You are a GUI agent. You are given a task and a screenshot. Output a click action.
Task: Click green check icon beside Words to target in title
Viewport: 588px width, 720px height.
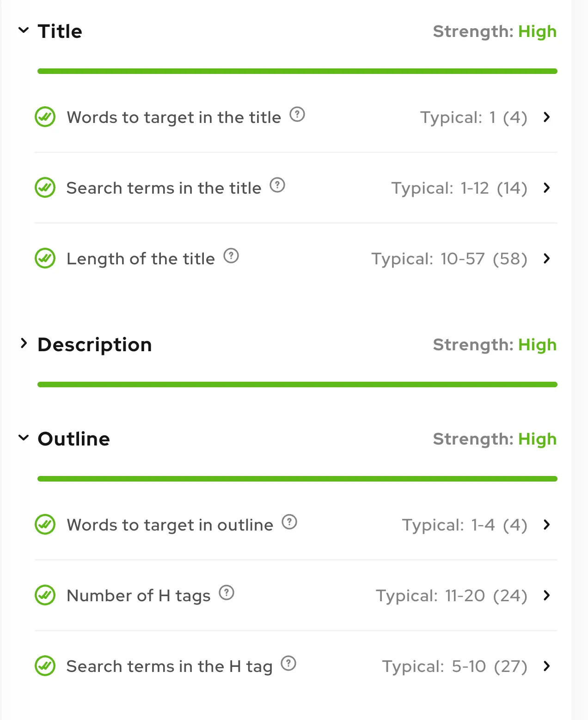click(45, 117)
